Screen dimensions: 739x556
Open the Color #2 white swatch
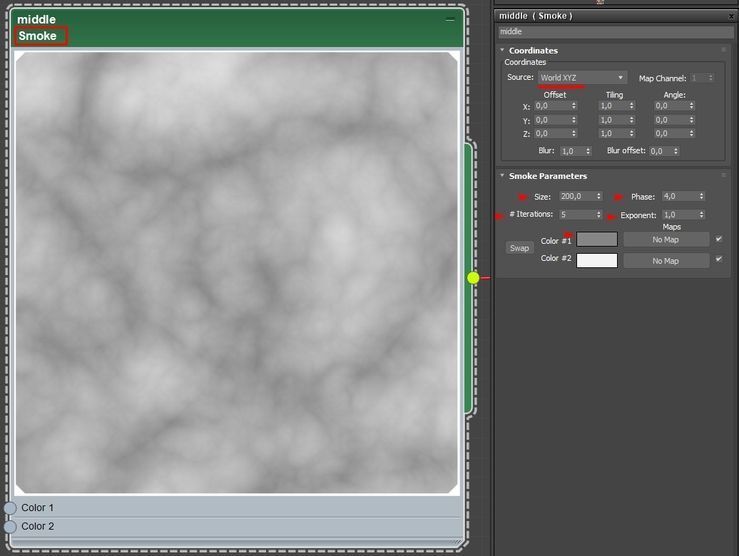(597, 261)
